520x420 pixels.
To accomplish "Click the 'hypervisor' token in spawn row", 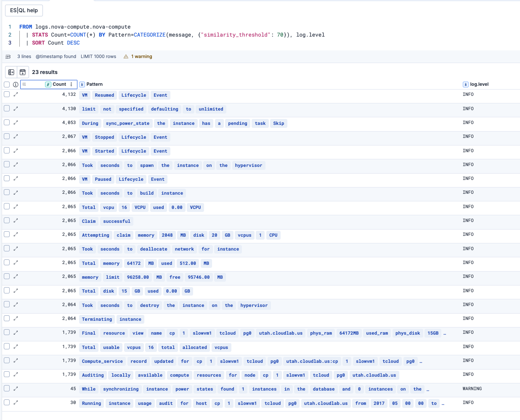I will click(x=248, y=165).
